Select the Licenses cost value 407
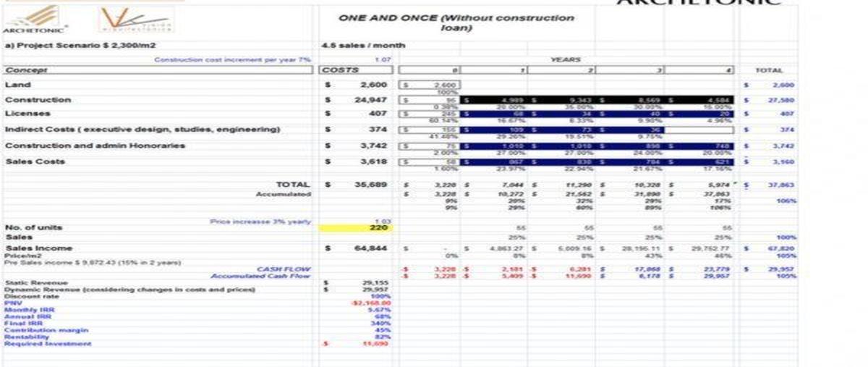This screenshot has height=367, width=868. (x=379, y=114)
